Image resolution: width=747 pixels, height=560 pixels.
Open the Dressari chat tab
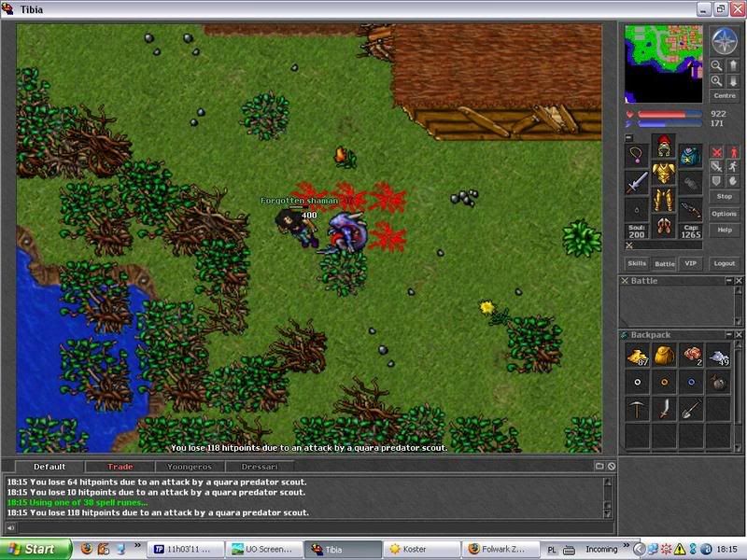[x=260, y=467]
